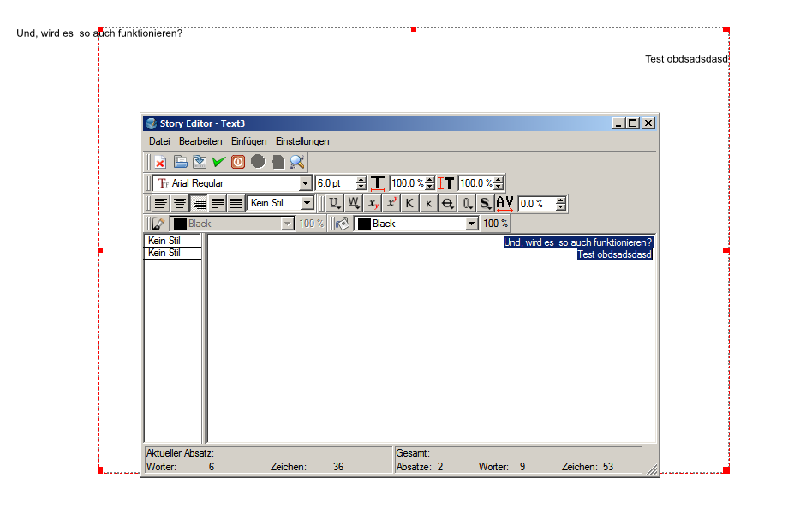812x514 pixels.
Task: Open the Arial Regular font dropdown
Action: 306,183
